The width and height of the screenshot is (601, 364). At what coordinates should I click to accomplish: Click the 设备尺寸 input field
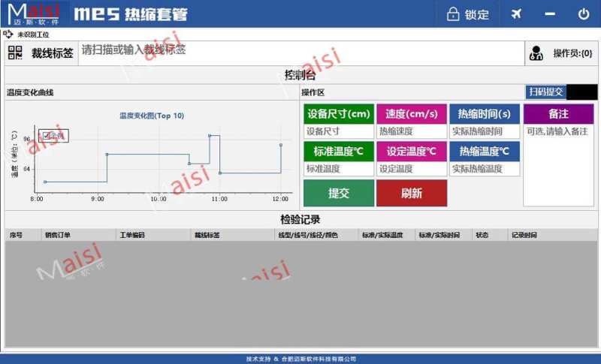click(x=338, y=131)
